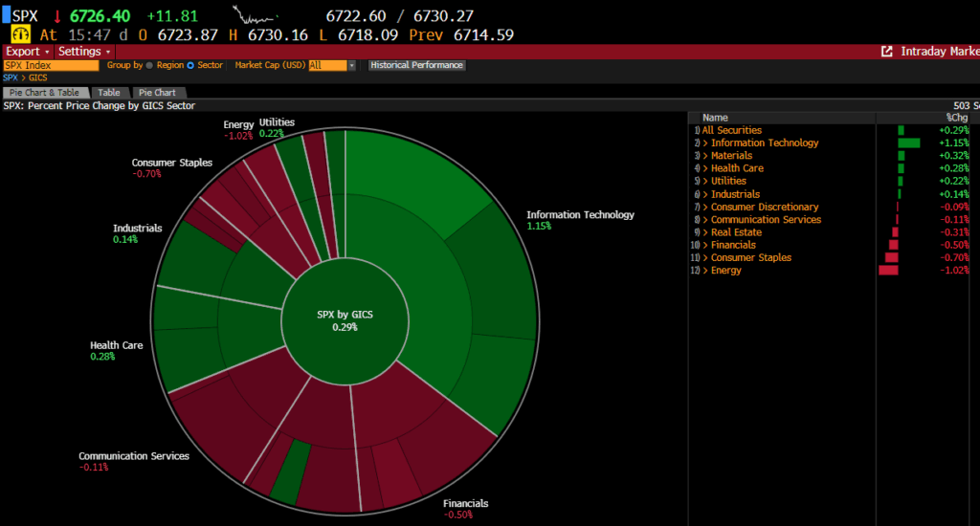Click the SPX Index input field
Screen dimensions: 980x526
pyautogui.click(x=51, y=65)
